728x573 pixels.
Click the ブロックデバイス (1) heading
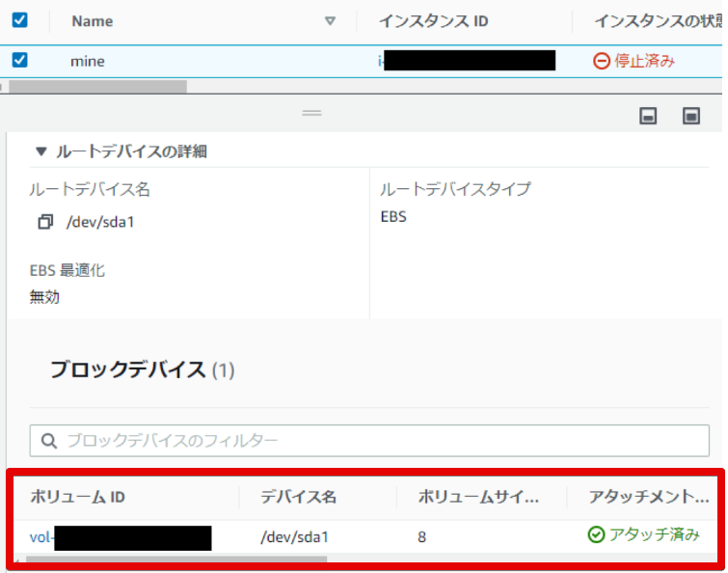(x=142, y=369)
